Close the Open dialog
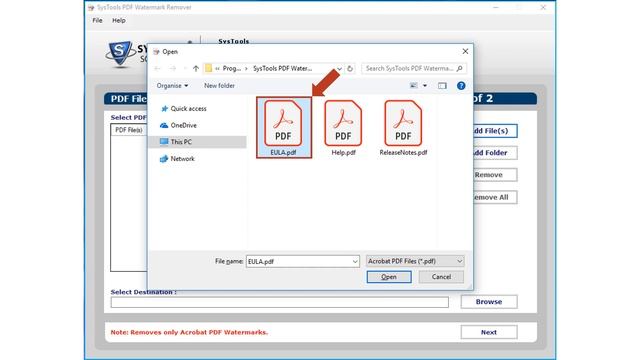The height and width of the screenshot is (360, 640). [465, 51]
